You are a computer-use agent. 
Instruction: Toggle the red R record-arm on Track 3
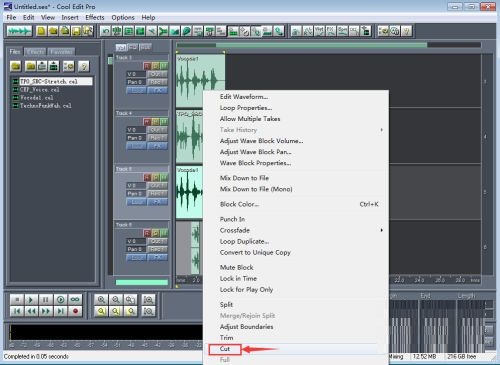tap(147, 66)
